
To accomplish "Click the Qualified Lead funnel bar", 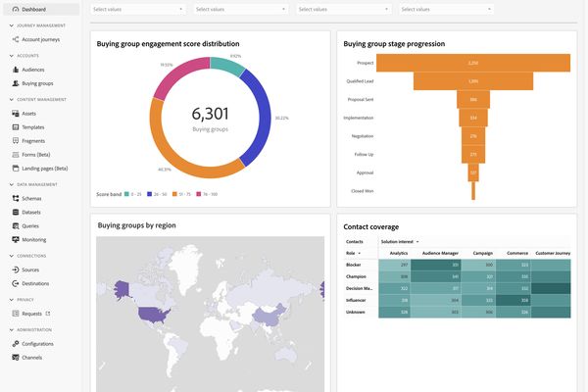I will pyautogui.click(x=473, y=81).
